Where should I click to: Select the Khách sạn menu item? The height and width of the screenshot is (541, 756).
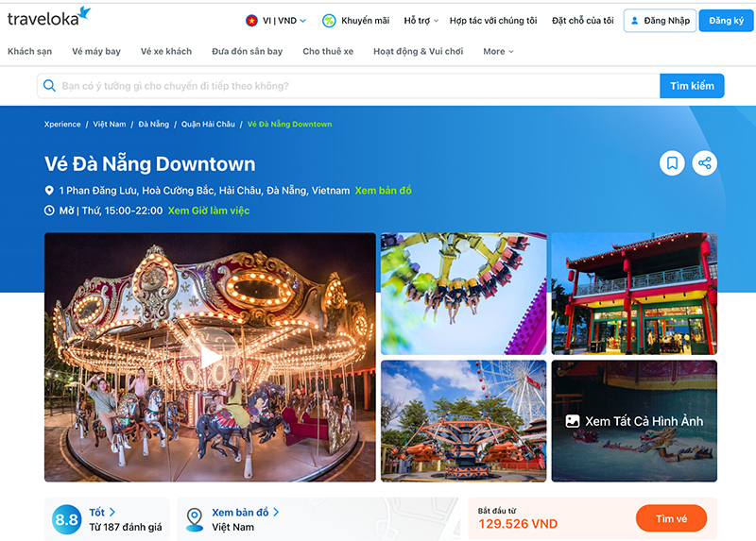(30, 52)
